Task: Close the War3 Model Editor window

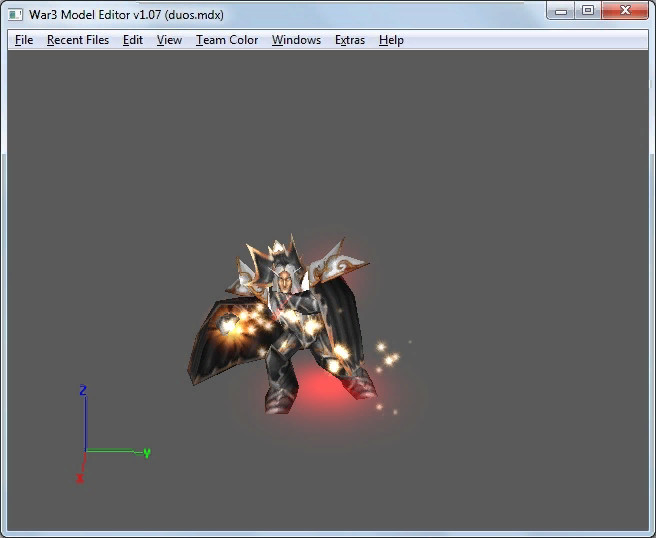Action: (625, 11)
